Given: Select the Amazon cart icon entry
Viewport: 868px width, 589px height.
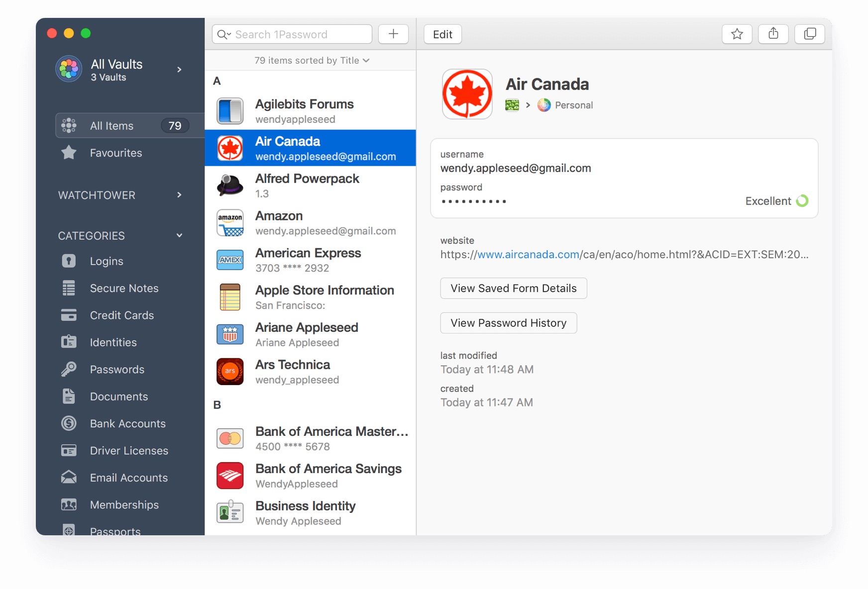Looking at the screenshot, I should point(230,223).
